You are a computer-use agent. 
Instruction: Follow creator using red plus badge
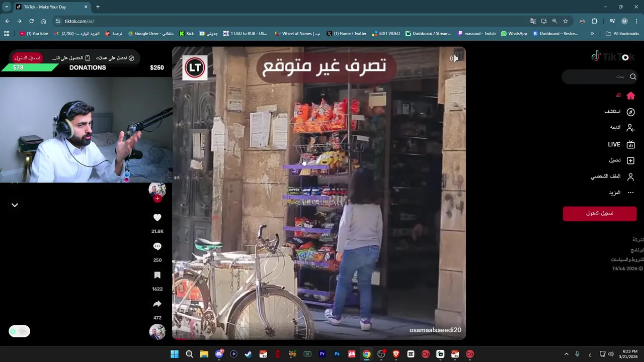[157, 199]
